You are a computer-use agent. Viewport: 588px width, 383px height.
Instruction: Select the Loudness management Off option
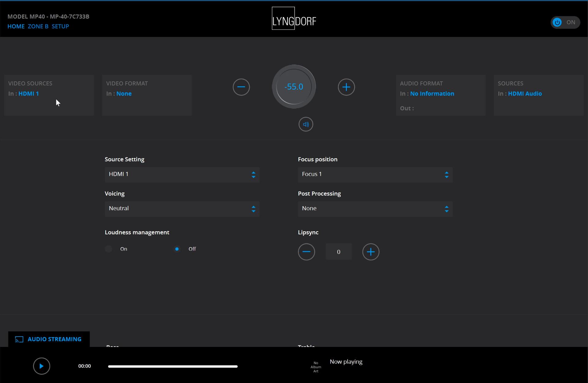[x=177, y=249]
